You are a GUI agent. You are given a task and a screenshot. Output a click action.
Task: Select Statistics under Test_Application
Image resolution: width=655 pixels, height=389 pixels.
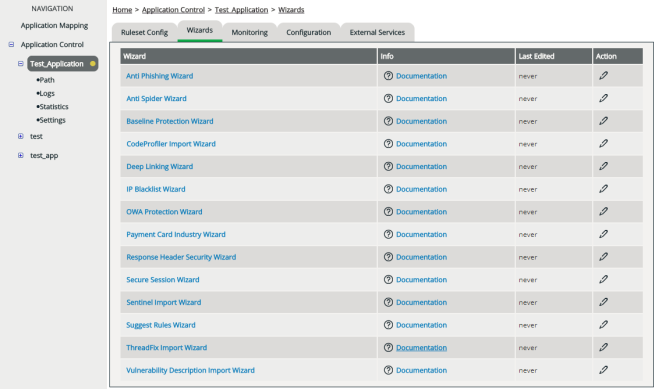(x=52, y=107)
